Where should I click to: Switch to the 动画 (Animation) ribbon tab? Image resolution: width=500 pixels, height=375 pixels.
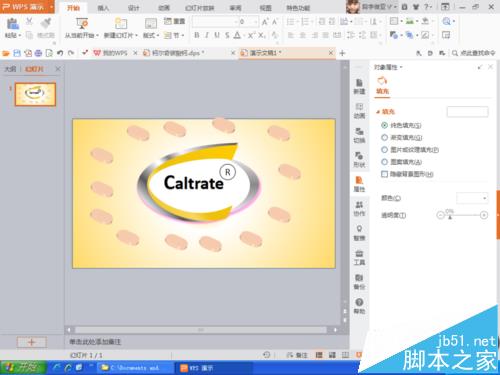164,8
